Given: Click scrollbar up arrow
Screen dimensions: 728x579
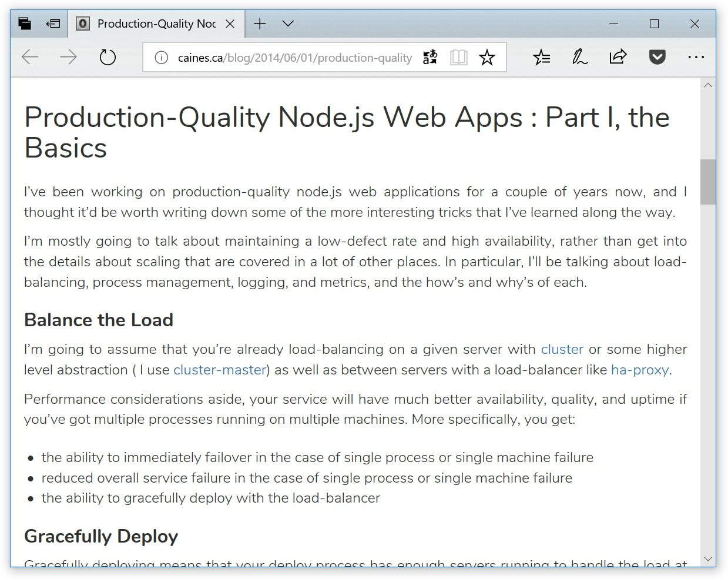Looking at the screenshot, I should [708, 85].
